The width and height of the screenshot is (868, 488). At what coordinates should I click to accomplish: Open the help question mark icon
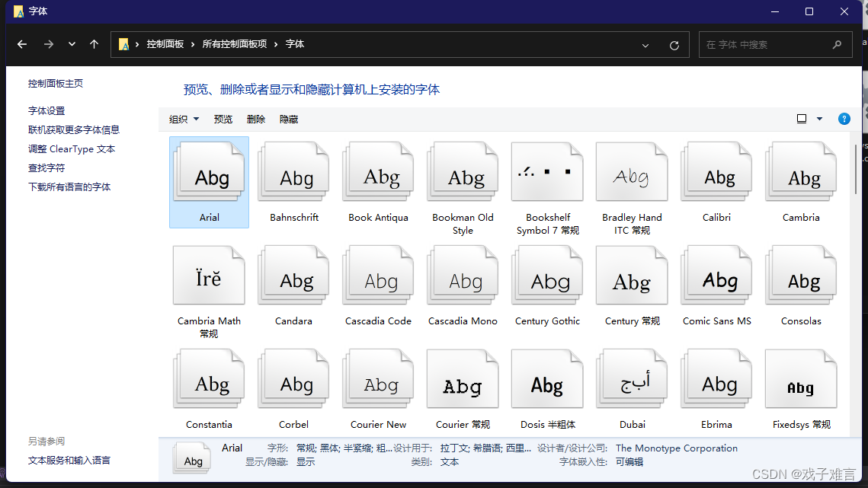pos(844,119)
